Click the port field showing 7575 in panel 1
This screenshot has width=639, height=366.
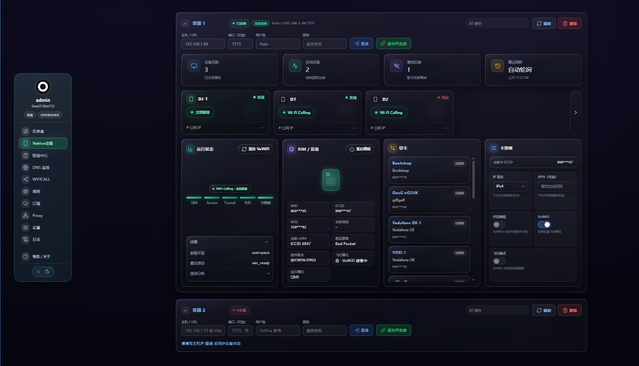(x=240, y=44)
